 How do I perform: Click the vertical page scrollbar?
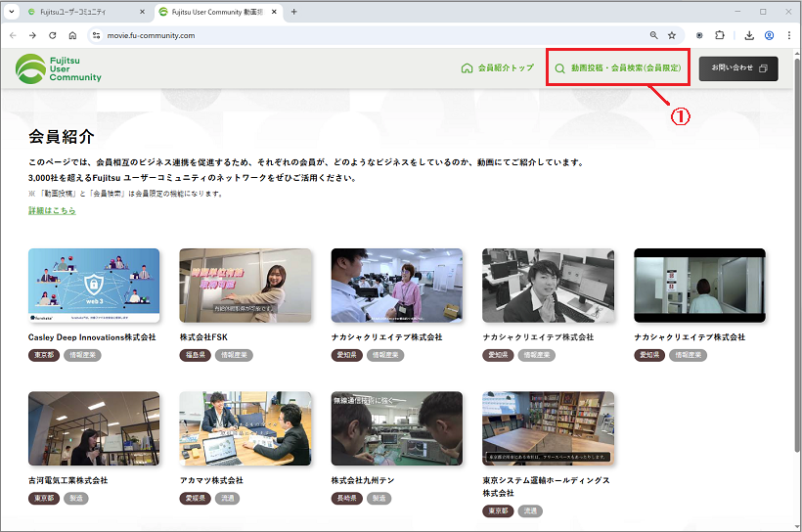[796, 256]
